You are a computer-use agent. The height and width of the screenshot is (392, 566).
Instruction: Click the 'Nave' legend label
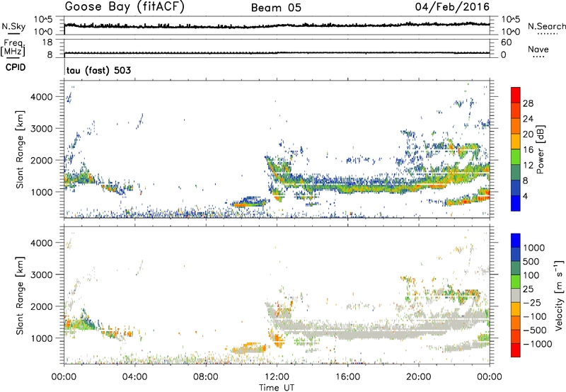(x=538, y=49)
